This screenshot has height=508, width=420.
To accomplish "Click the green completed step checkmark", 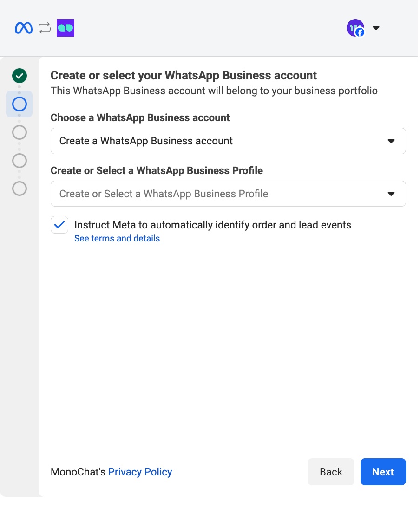I will [19, 76].
